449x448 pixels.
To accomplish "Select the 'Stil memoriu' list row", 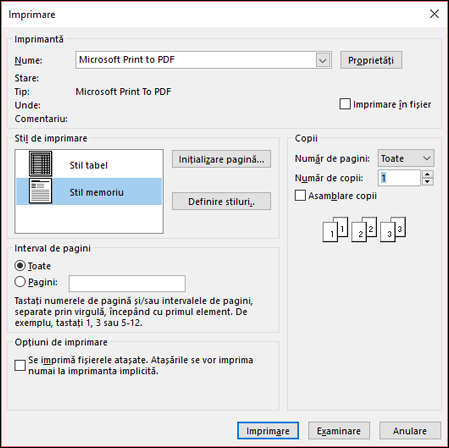I will click(89, 191).
